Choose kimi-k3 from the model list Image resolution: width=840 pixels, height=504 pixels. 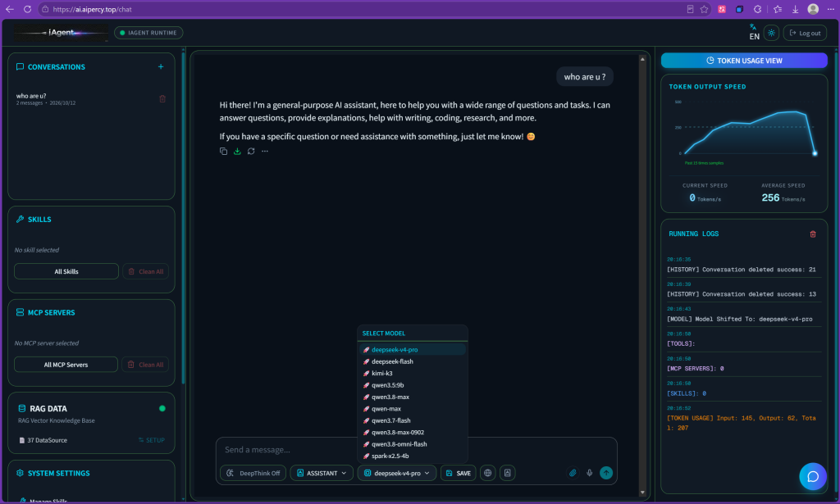point(412,374)
